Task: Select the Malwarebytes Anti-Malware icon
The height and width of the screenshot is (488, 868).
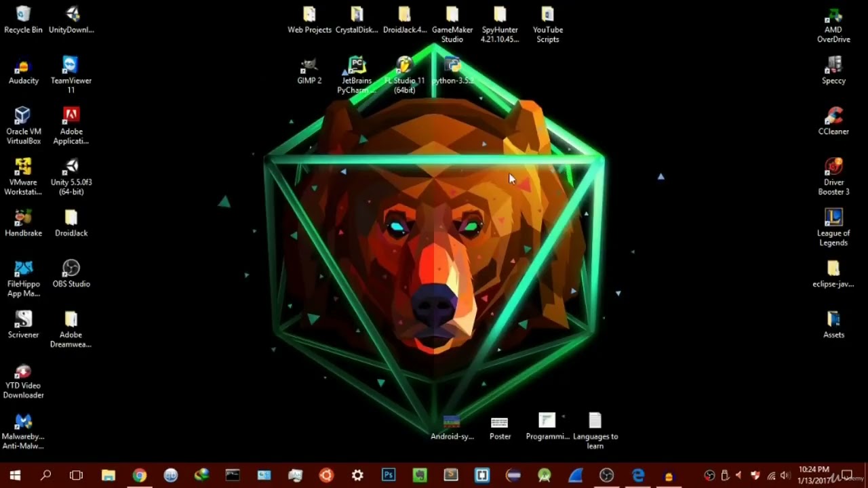Action: tap(23, 432)
